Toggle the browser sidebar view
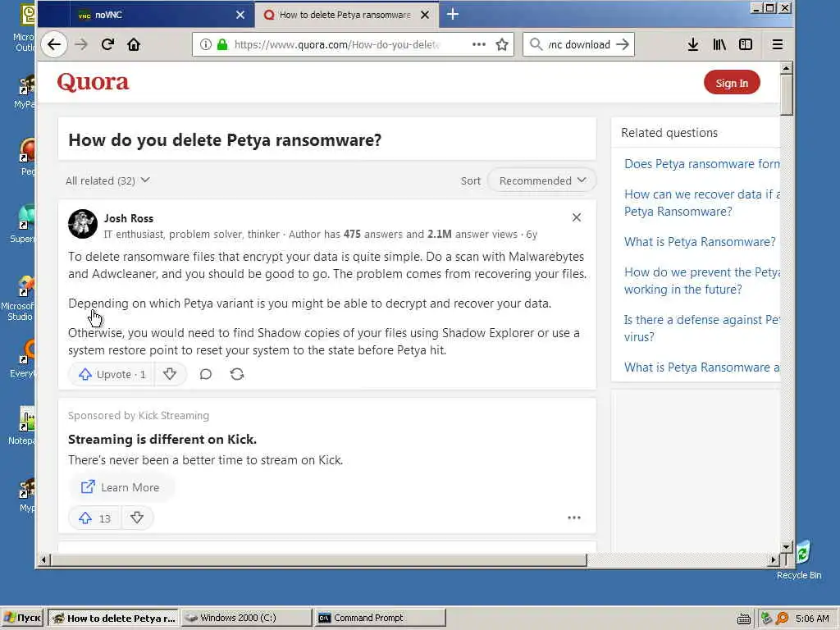840x630 pixels. point(746,44)
